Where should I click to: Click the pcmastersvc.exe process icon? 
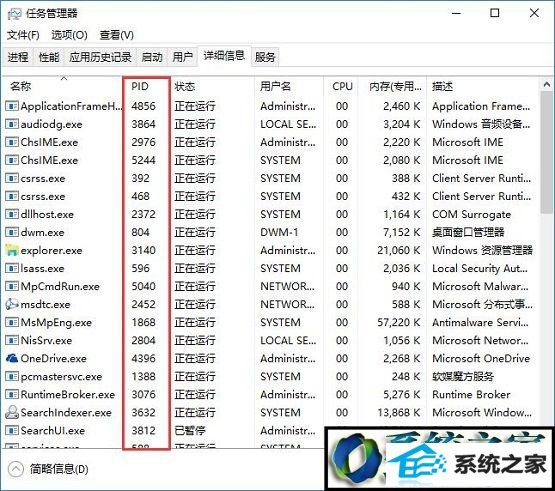coord(12,376)
